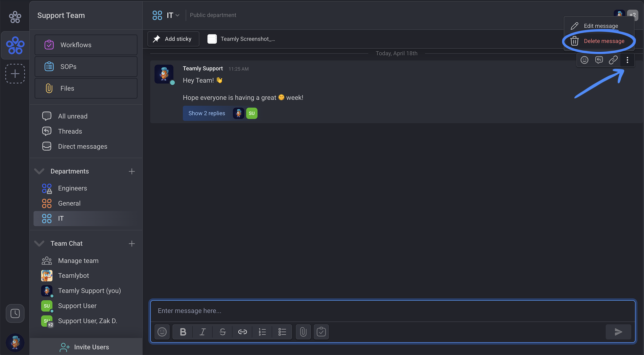644x355 pixels.
Task: Start a new team chat with plus
Action: (132, 244)
